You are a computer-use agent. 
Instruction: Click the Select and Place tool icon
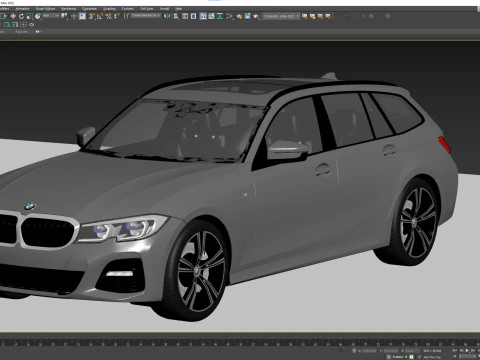pos(38,16)
